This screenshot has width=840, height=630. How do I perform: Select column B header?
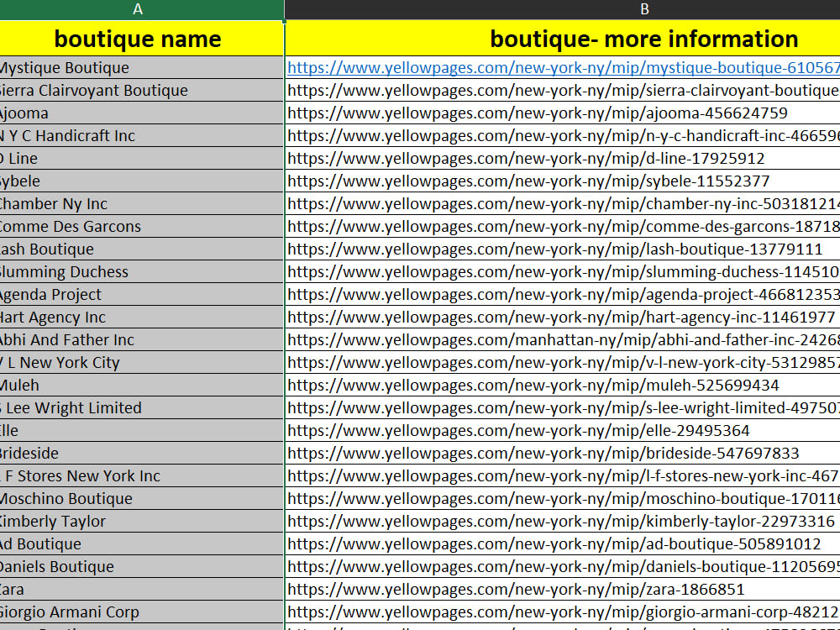[x=563, y=9]
